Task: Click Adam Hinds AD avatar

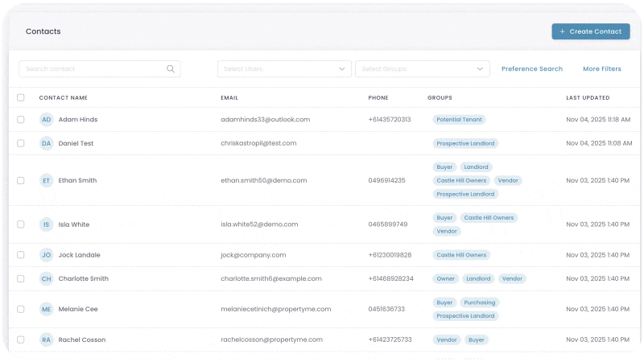Action: (47, 119)
